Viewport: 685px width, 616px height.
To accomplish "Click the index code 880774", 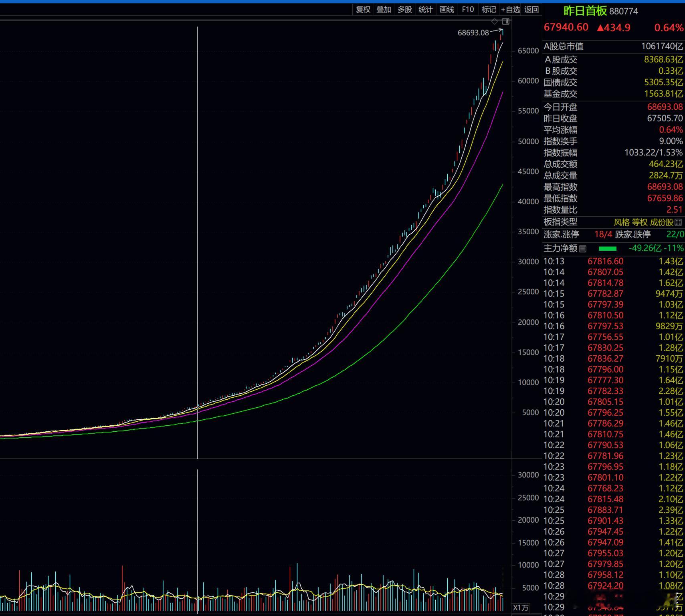I will [x=624, y=11].
